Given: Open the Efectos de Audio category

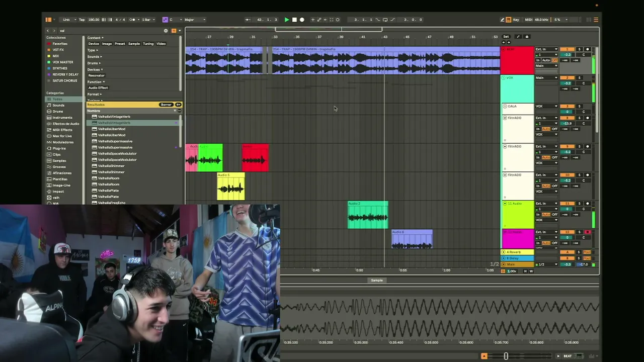Looking at the screenshot, I should click(x=65, y=124).
